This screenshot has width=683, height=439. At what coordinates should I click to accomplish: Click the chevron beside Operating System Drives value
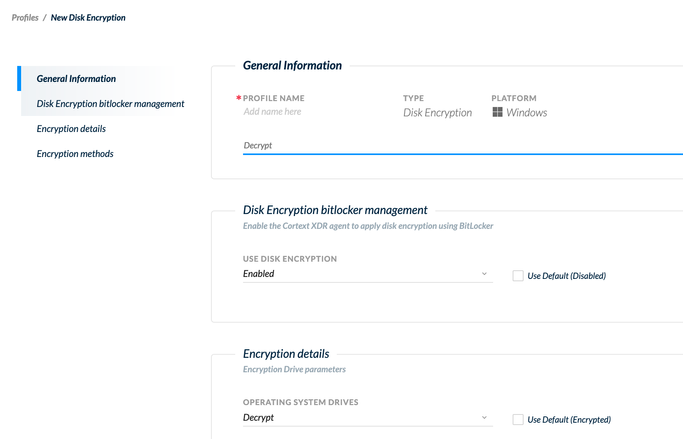click(484, 418)
